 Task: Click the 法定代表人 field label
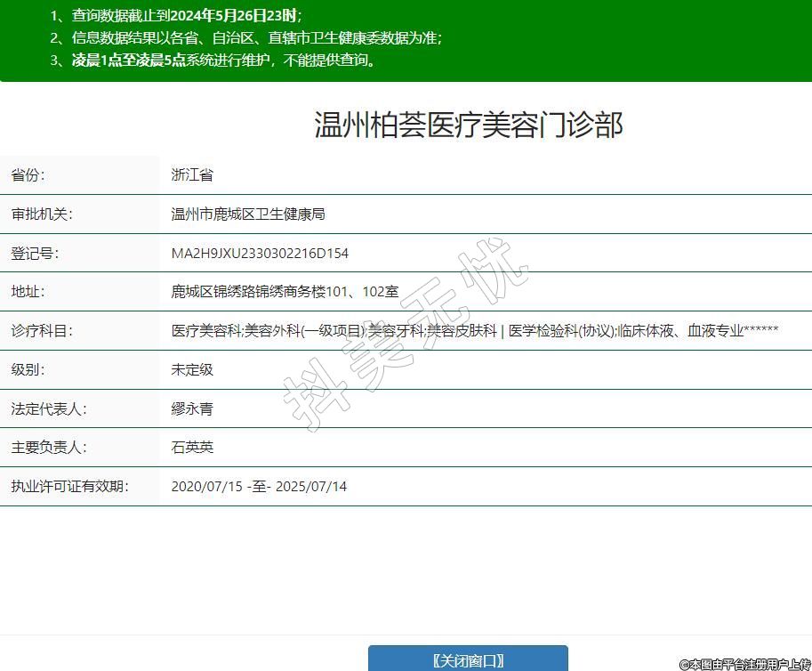[49, 409]
